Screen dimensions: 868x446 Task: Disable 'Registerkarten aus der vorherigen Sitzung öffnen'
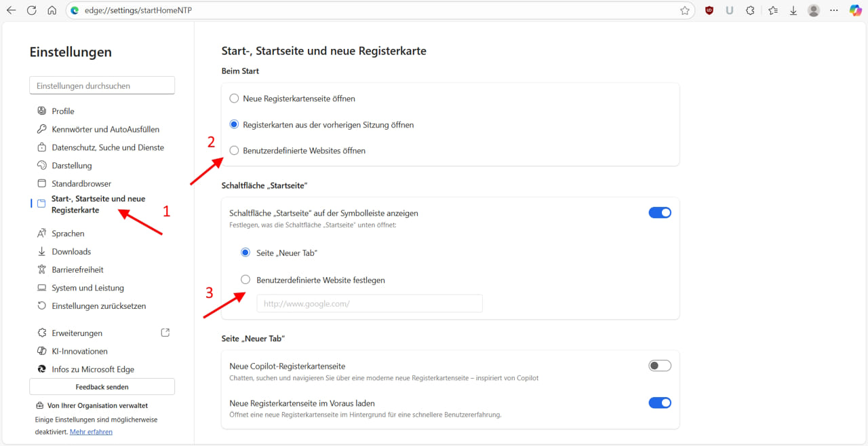click(x=234, y=124)
